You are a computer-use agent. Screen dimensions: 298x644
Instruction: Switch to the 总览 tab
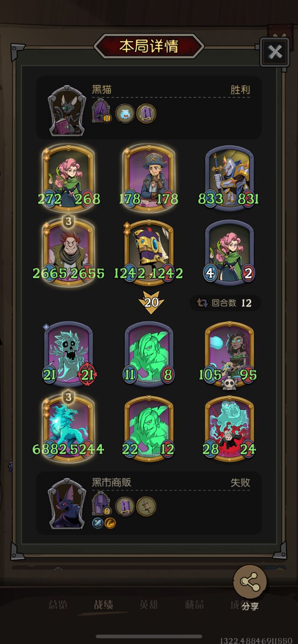pyautogui.click(x=58, y=605)
